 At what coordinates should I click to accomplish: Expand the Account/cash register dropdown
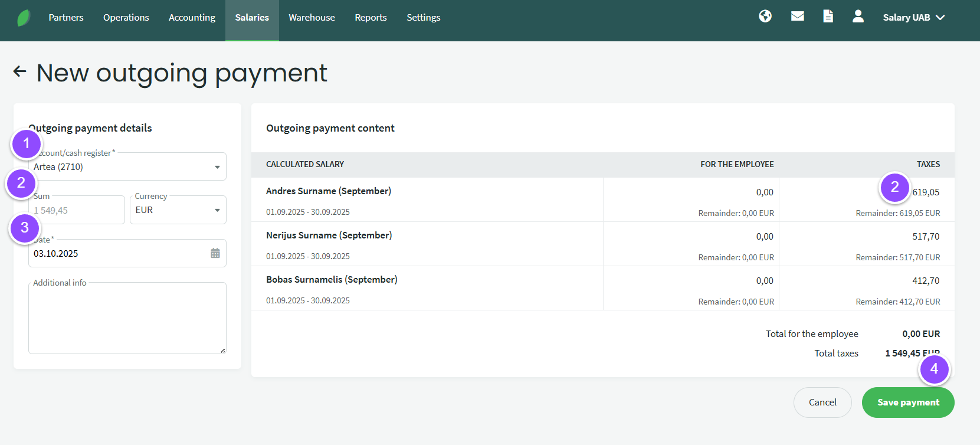[x=217, y=167]
